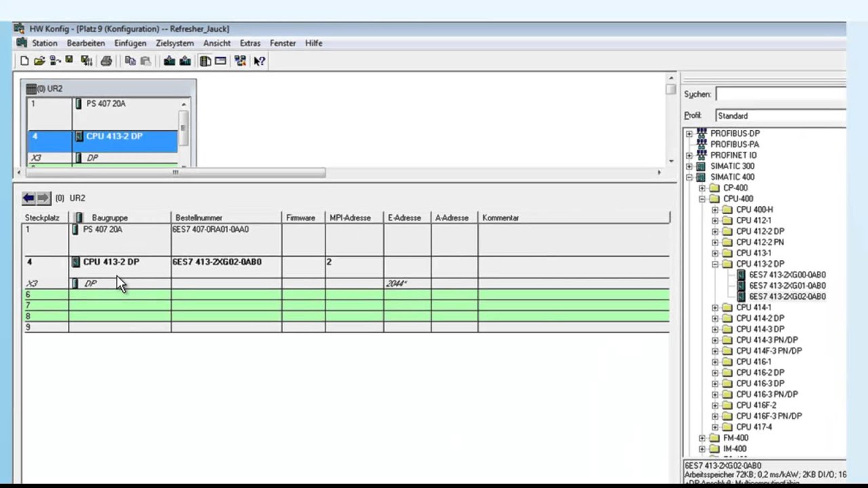Click the Upload from module icon
The image size is (868, 488).
pyautogui.click(x=184, y=61)
